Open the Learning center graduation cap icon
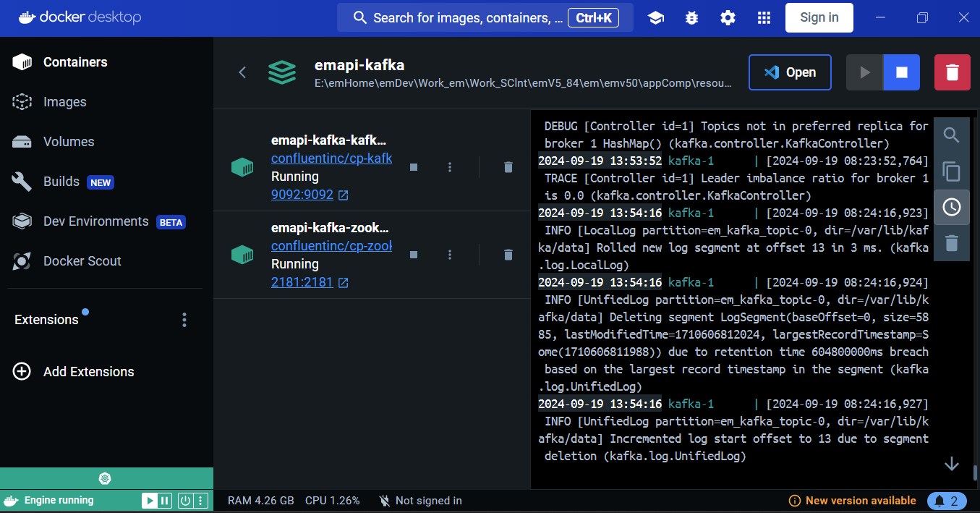This screenshot has width=980, height=513. tap(656, 18)
